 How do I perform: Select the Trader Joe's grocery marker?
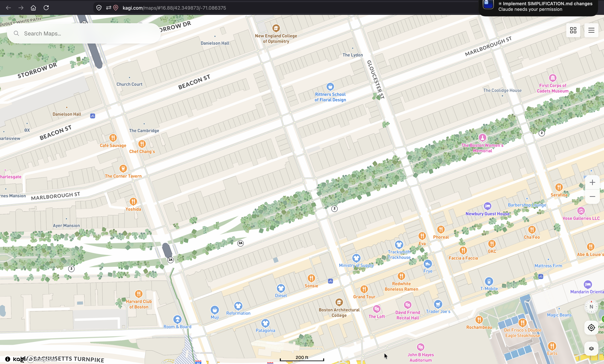click(x=438, y=304)
